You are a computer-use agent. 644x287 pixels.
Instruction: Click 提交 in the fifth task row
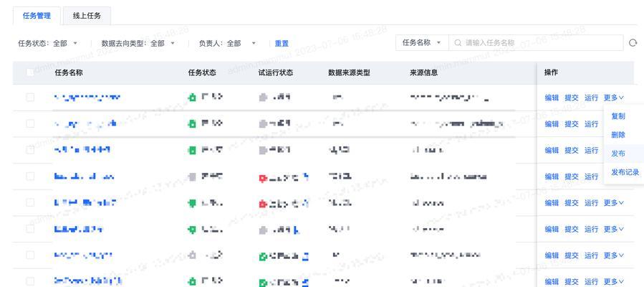click(572, 203)
